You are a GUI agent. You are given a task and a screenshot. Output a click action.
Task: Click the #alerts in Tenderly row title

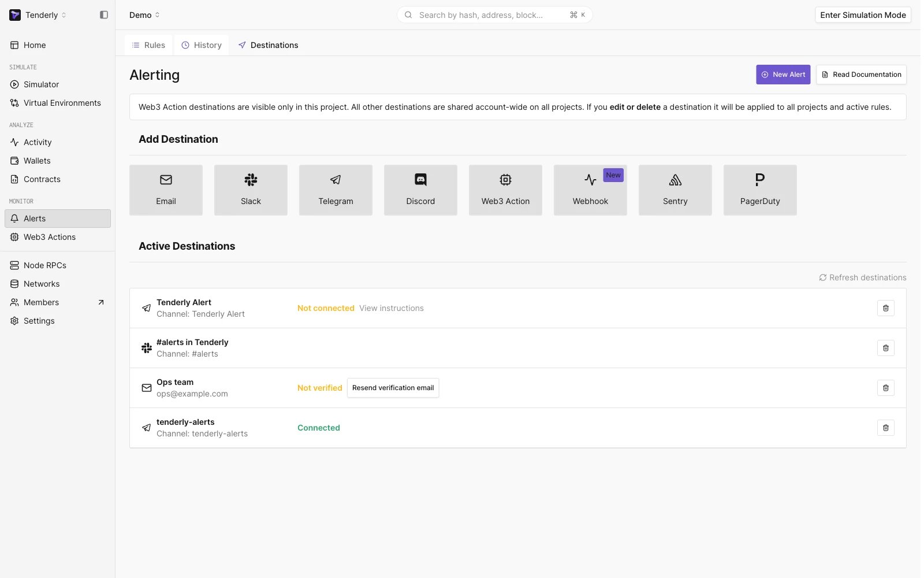click(192, 342)
